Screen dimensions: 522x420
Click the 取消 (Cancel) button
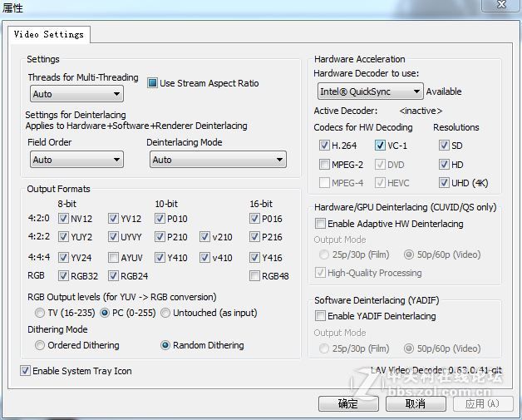pyautogui.click(x=416, y=403)
